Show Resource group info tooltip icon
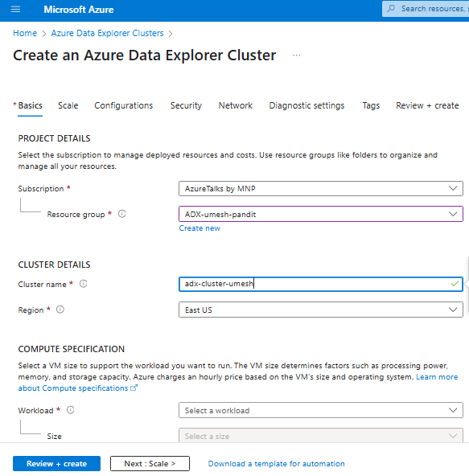The image size is (469, 476). coord(121,214)
